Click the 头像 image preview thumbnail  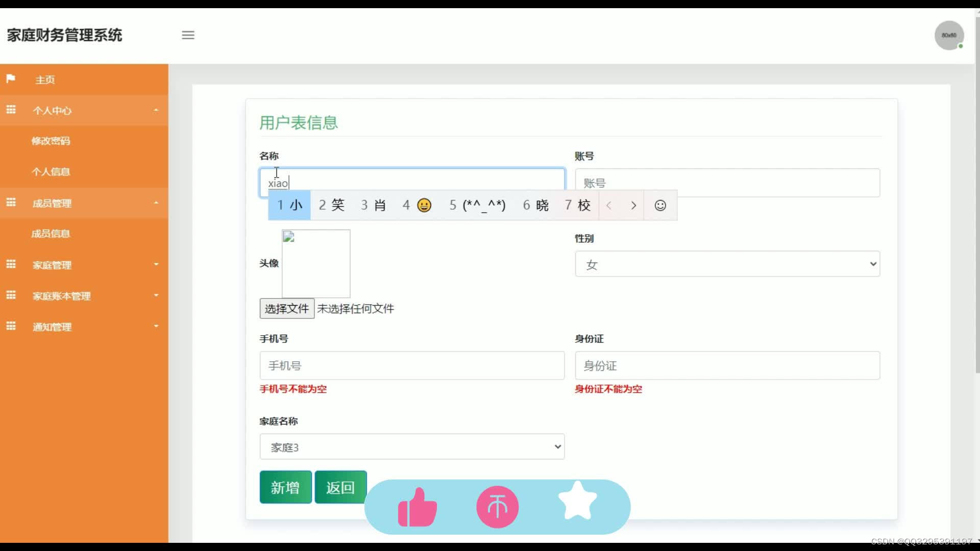316,263
